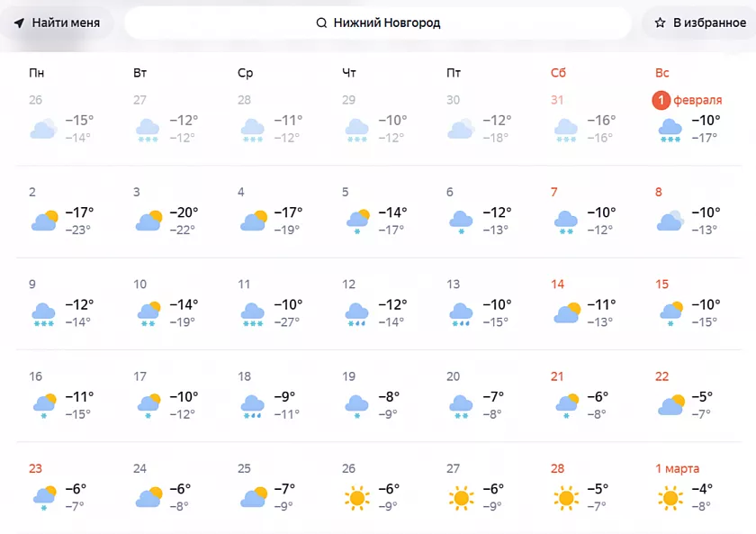The width and height of the screenshot is (756, 534).
Task: Click the sleet cloud icon for 12 February
Action: pyautogui.click(x=357, y=312)
